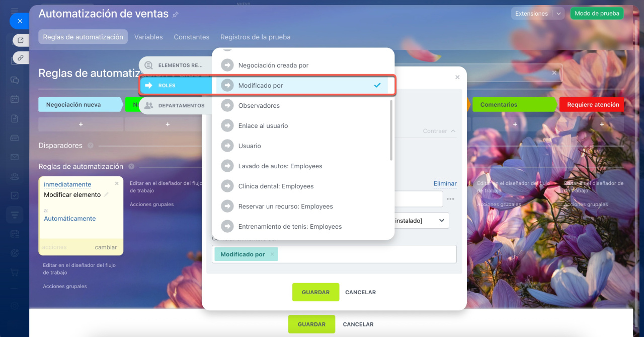Click Guardar button in the dialog
The height and width of the screenshot is (337, 644).
pyautogui.click(x=315, y=292)
